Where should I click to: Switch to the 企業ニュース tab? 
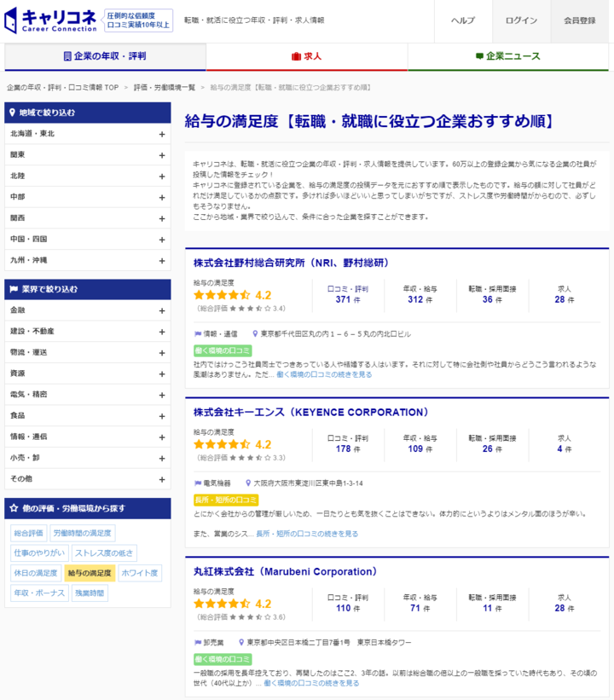point(508,56)
